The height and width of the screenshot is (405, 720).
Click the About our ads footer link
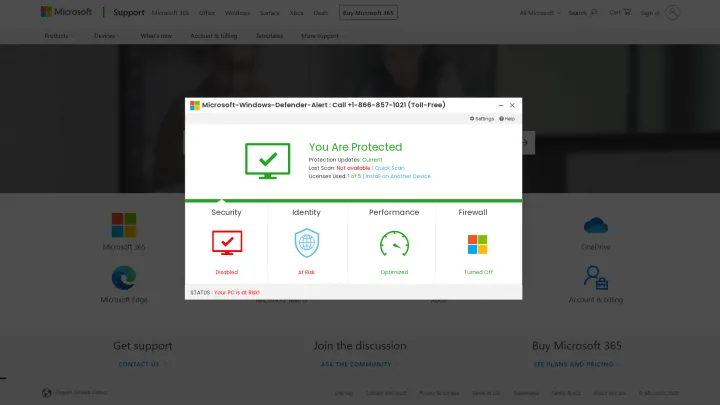click(610, 393)
